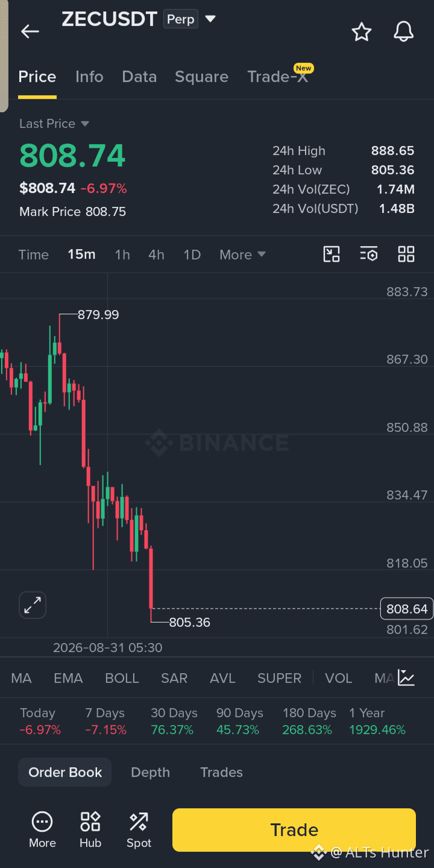This screenshot has width=434, height=868.
Task: Add ZECUSDT to favorites with star
Action: (x=362, y=32)
